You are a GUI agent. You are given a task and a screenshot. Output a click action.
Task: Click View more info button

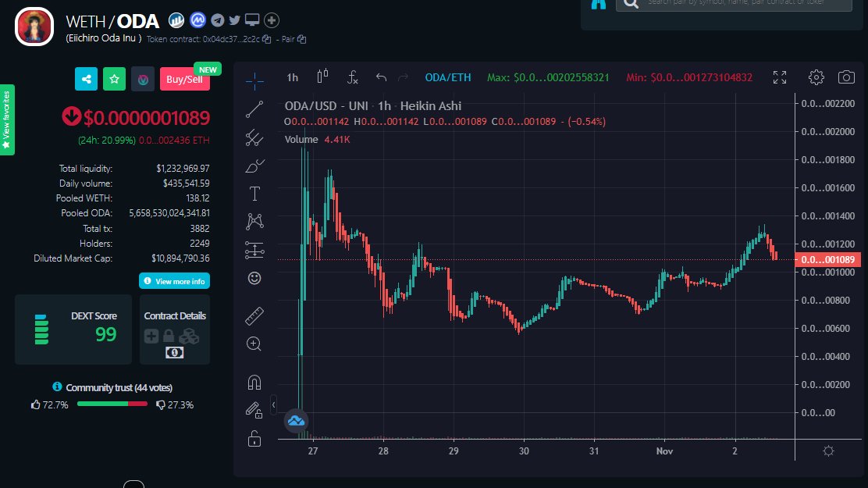pyautogui.click(x=174, y=281)
